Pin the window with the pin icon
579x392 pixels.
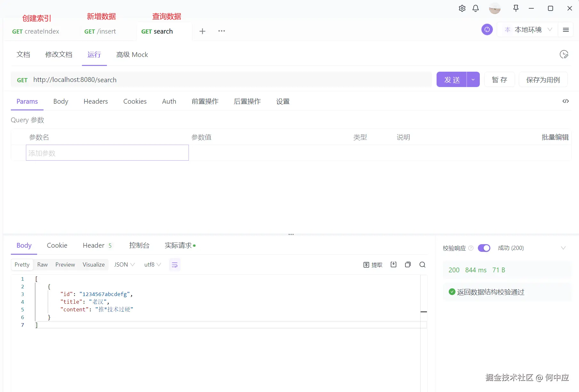[x=516, y=8]
